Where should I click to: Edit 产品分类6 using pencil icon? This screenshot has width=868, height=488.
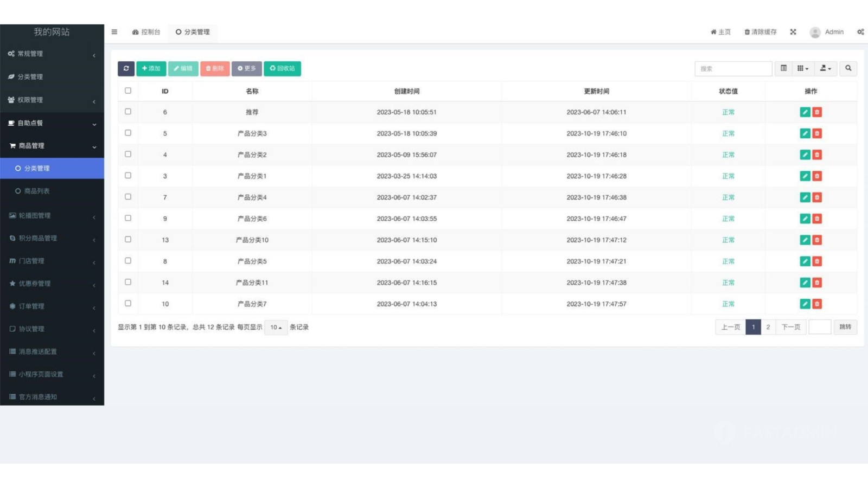coord(805,219)
